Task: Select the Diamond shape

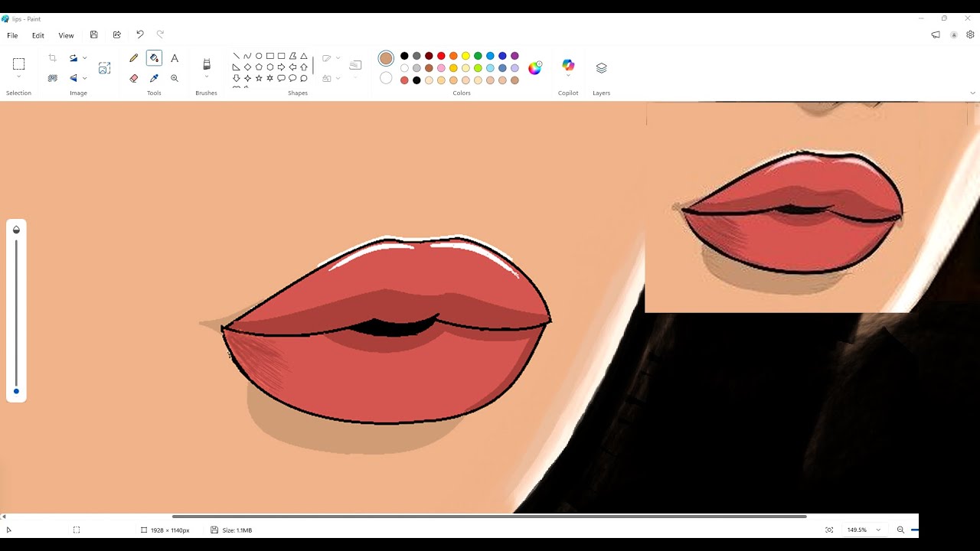Action: (247, 67)
